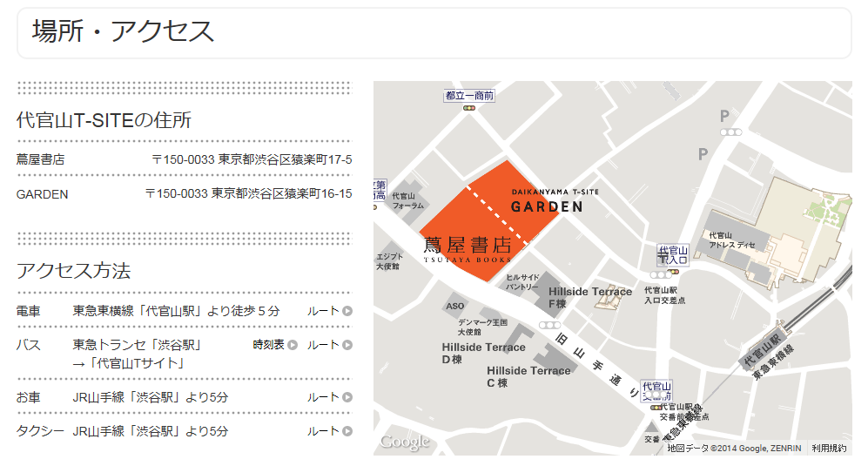The image size is (868, 466).
Task: Click the 都立一商前 intersection marker
Action: [x=469, y=96]
